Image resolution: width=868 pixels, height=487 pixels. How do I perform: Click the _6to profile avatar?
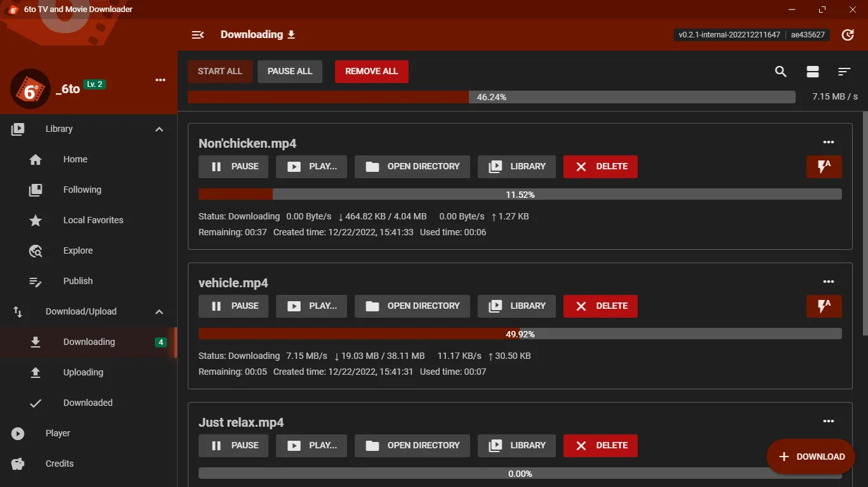[30, 89]
